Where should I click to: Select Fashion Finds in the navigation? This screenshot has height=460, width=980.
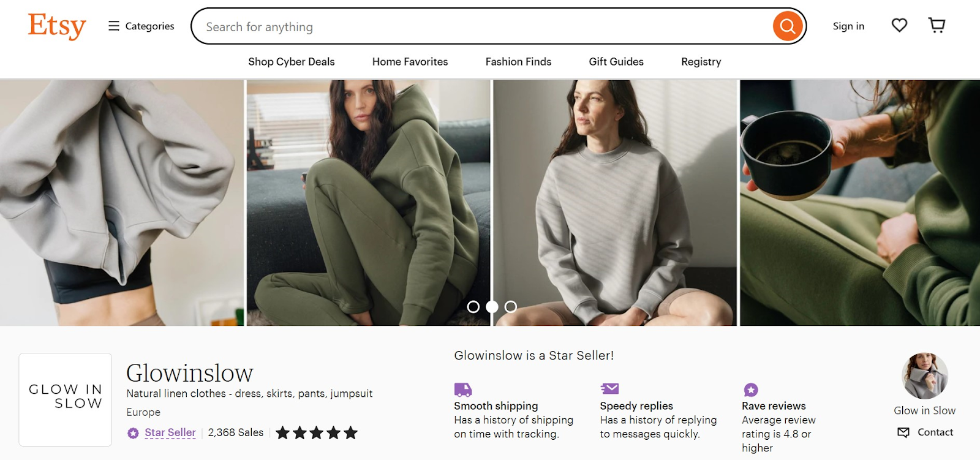click(518, 61)
